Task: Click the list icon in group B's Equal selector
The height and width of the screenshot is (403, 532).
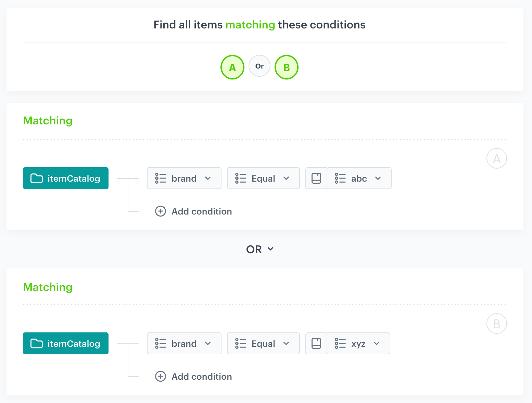Action: (240, 343)
